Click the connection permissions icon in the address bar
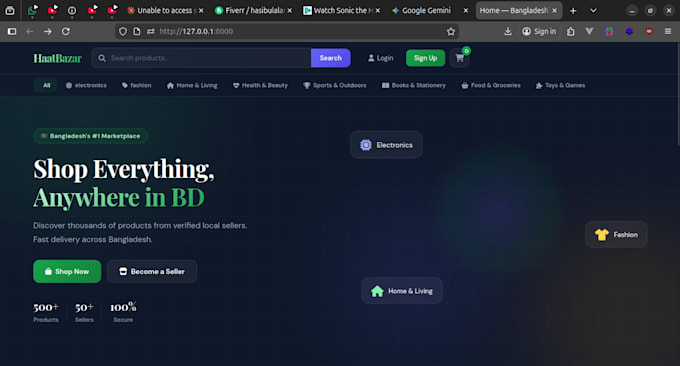This screenshot has height=366, width=680. (x=150, y=31)
